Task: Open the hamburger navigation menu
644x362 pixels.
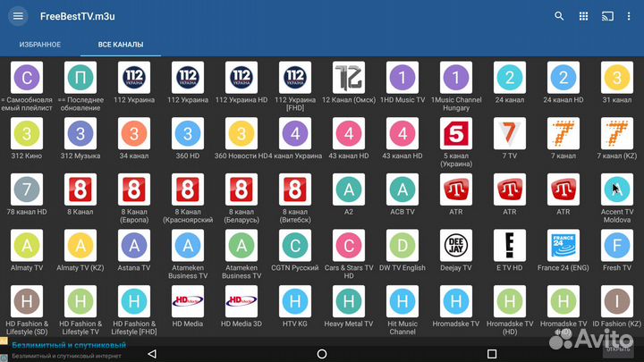Action: click(x=18, y=17)
